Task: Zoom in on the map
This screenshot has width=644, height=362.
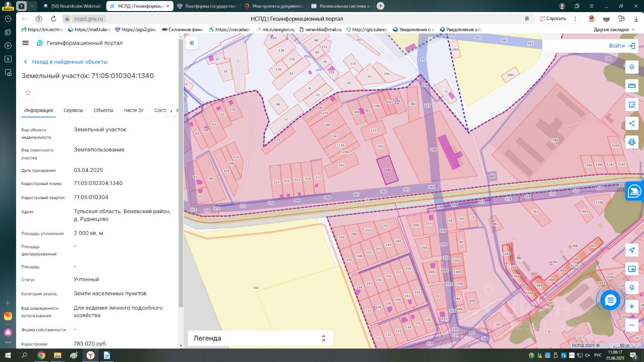Action: point(632,306)
